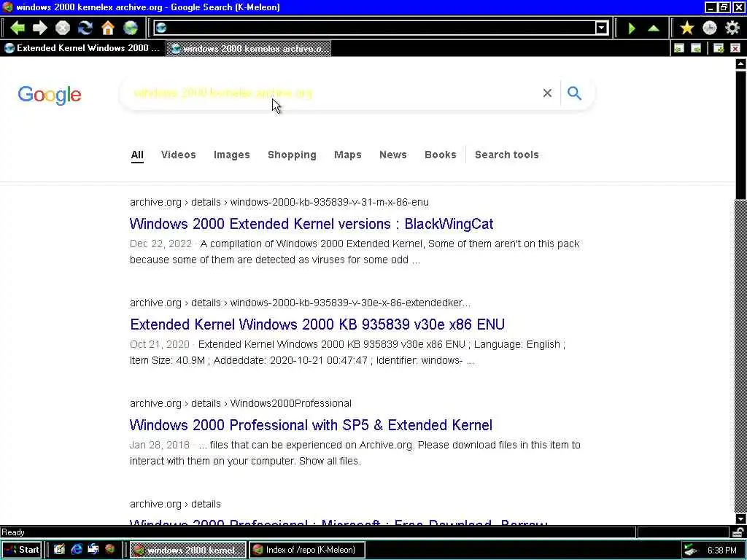
Task: Click the Jan 28, 2018 result snippet
Action: coord(355,453)
